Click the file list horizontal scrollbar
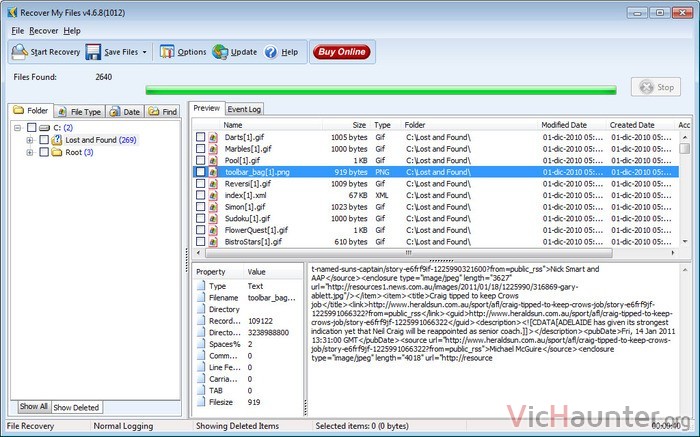700x437 pixels. point(409,253)
